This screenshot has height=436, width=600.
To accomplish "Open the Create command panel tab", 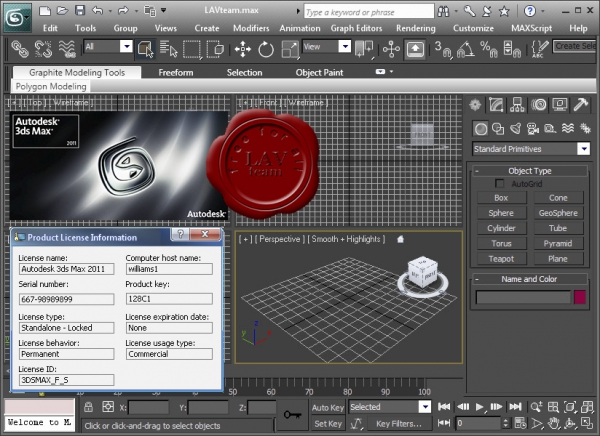I will click(x=475, y=105).
